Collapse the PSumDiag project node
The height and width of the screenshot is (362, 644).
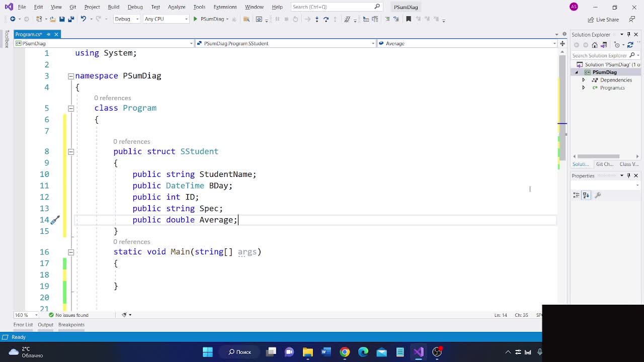click(577, 72)
